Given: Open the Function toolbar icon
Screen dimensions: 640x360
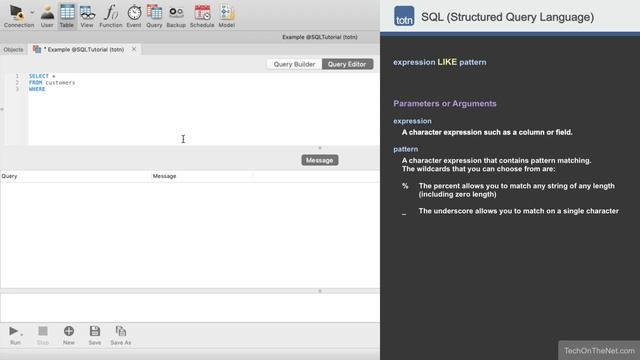Looking at the screenshot, I should (111, 16).
